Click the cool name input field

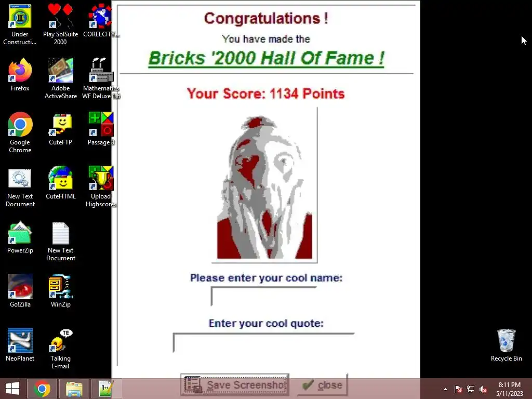click(263, 296)
